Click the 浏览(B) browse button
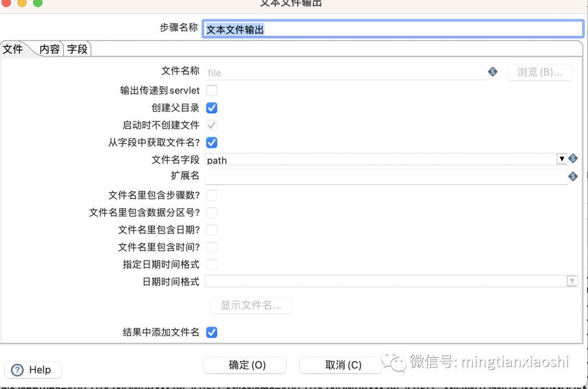Screen dimensions: 588x389 (x=540, y=72)
